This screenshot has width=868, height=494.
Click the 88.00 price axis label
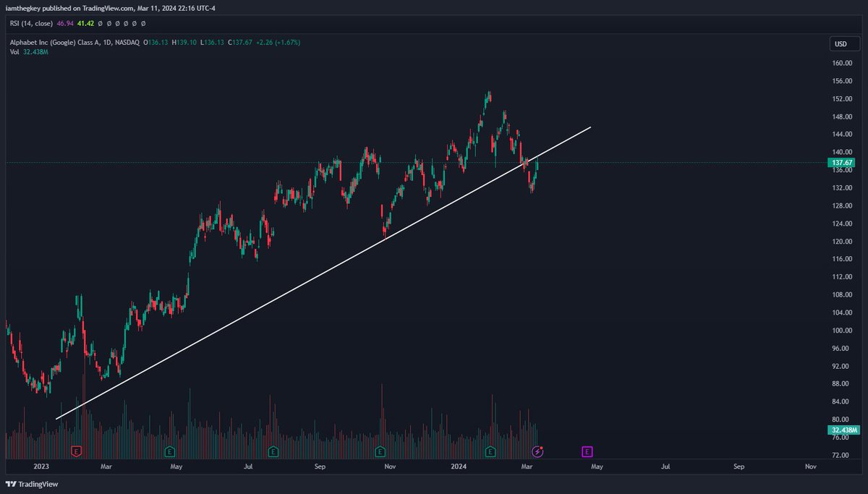click(x=842, y=384)
